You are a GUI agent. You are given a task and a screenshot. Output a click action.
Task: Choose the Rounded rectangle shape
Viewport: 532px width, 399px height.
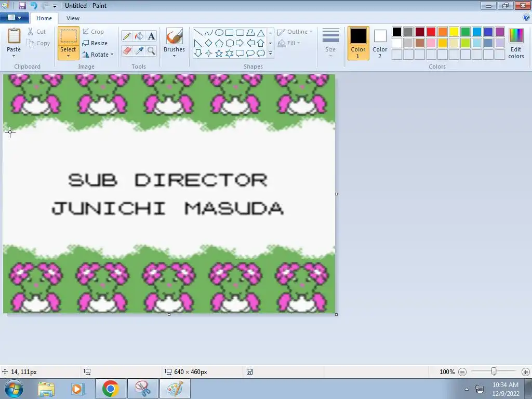(x=240, y=33)
